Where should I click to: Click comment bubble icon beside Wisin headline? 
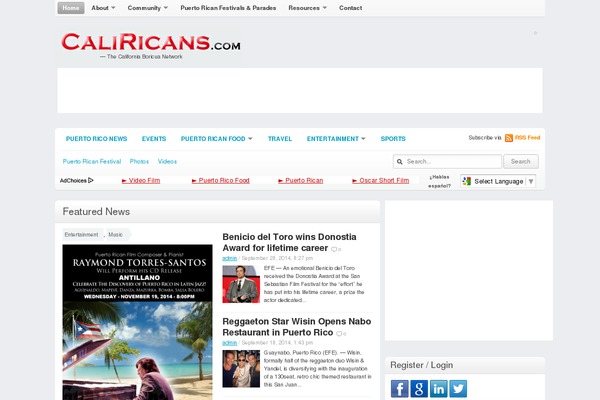[x=339, y=334]
